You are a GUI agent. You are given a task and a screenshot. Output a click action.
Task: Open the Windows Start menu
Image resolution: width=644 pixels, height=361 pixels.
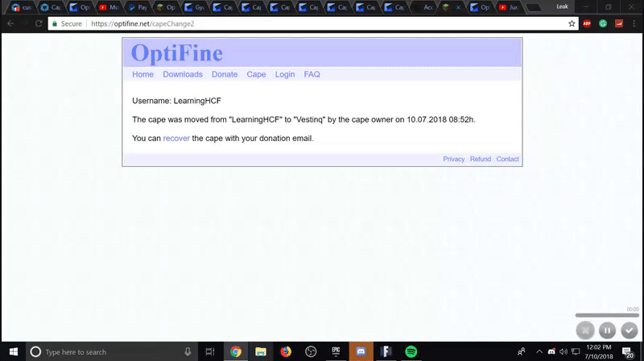(x=13, y=351)
